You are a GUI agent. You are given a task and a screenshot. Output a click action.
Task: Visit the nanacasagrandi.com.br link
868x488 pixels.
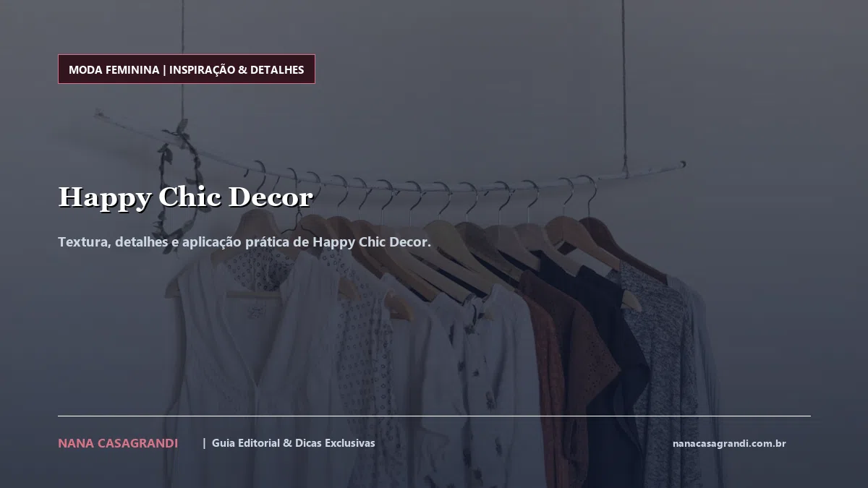pyautogui.click(x=729, y=443)
